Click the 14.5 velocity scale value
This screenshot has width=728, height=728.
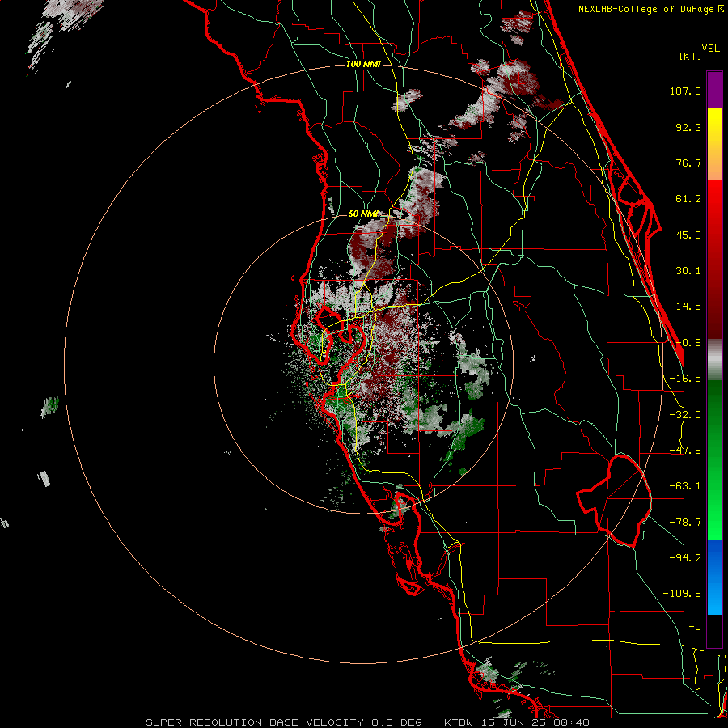tap(688, 307)
